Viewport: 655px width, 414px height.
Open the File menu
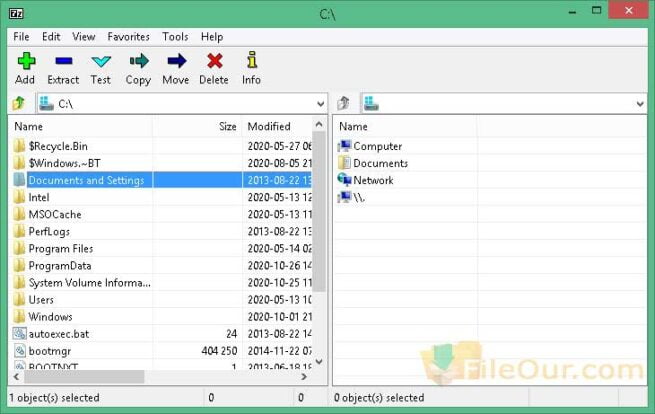(21, 37)
